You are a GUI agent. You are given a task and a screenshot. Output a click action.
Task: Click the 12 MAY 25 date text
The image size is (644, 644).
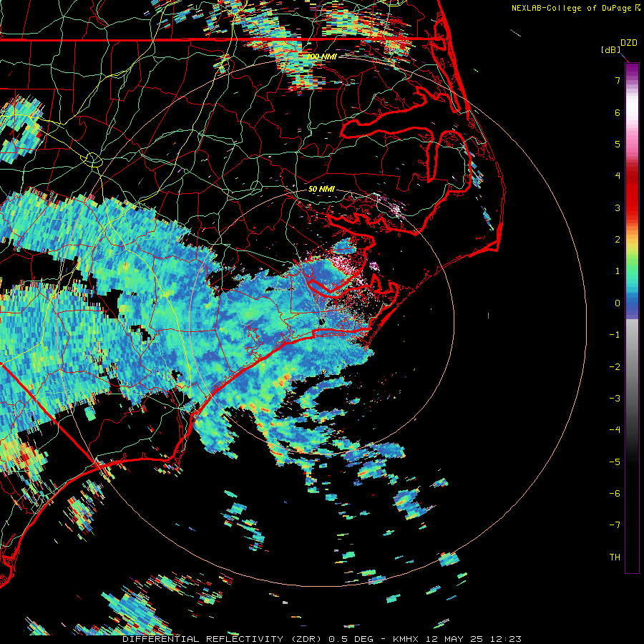pyautogui.click(x=456, y=639)
